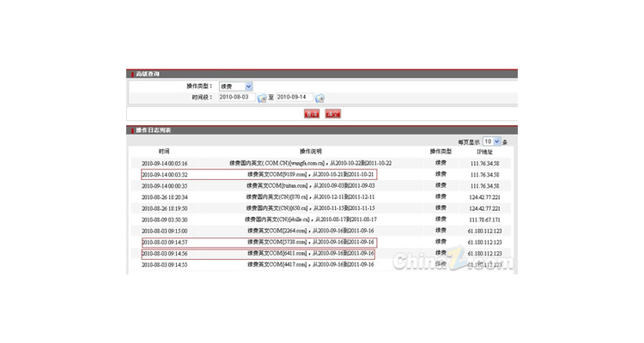Click the .COM.CN renewal description 2010-10-22到2011-10-22
Image resolution: width=644 pixels, height=343 pixels.
(x=311, y=163)
